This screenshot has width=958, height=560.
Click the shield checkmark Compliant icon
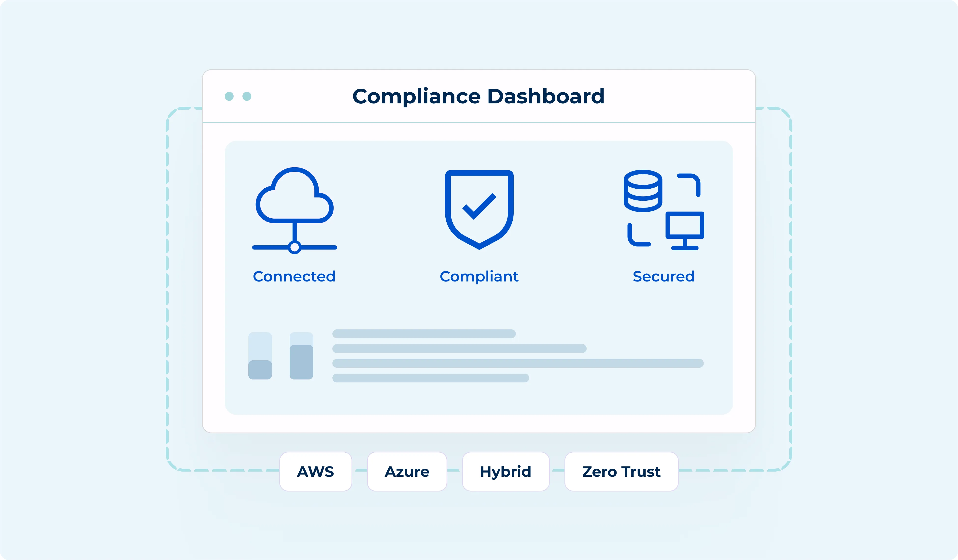point(479,210)
